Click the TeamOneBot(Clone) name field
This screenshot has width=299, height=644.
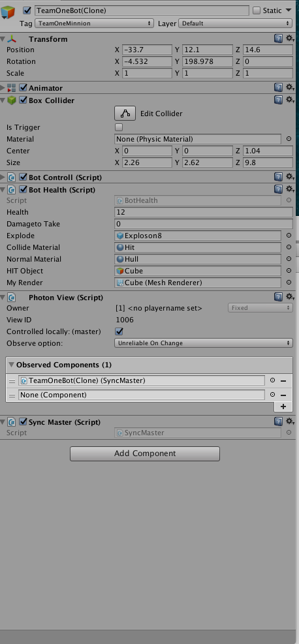pos(142,10)
